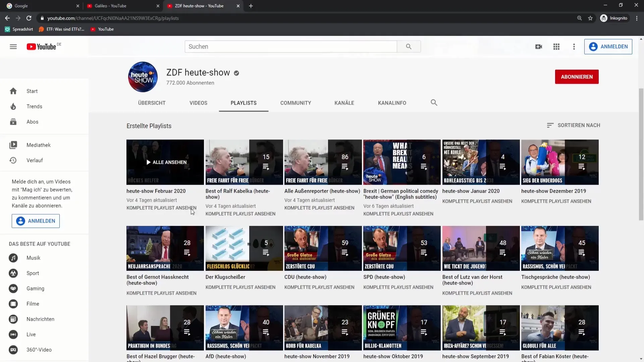Switch to the Kanäle tab
644x362 pixels.
pyautogui.click(x=344, y=103)
